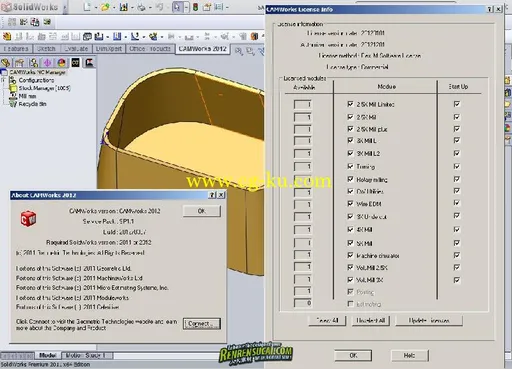Uncheck the 2.5X Mill plus module checkbox
Viewport: 512px width, 369px height.
coord(350,129)
